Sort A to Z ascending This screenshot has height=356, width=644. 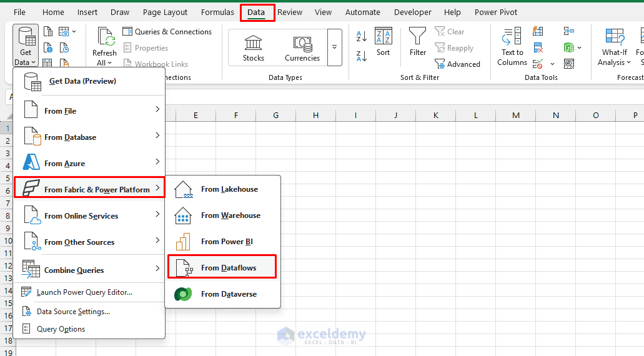point(362,36)
